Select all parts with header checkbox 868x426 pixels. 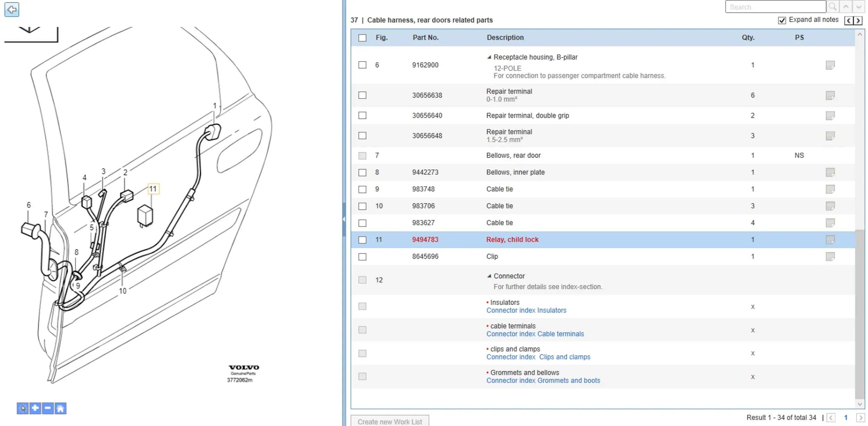[x=362, y=38]
